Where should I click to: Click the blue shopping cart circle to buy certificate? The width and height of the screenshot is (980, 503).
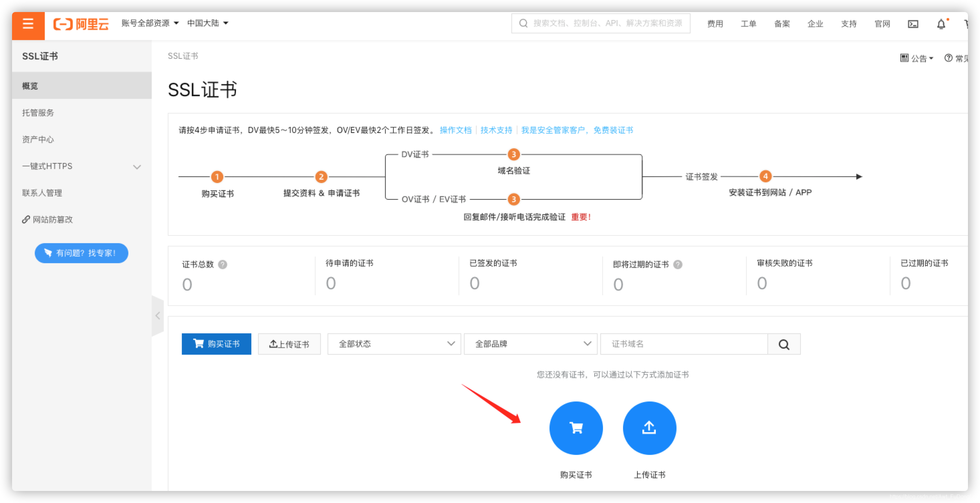click(x=576, y=428)
